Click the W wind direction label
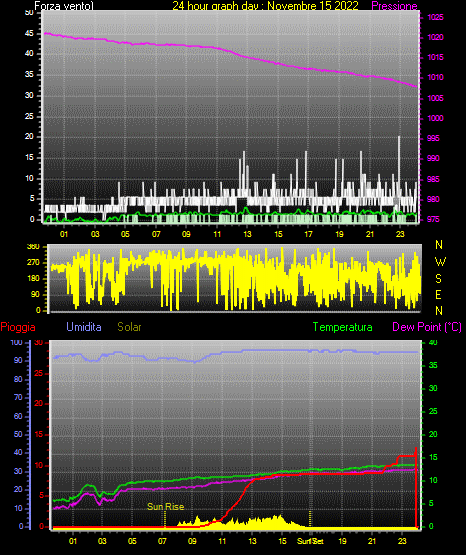Viewport: 466px width, 555px height. click(440, 262)
